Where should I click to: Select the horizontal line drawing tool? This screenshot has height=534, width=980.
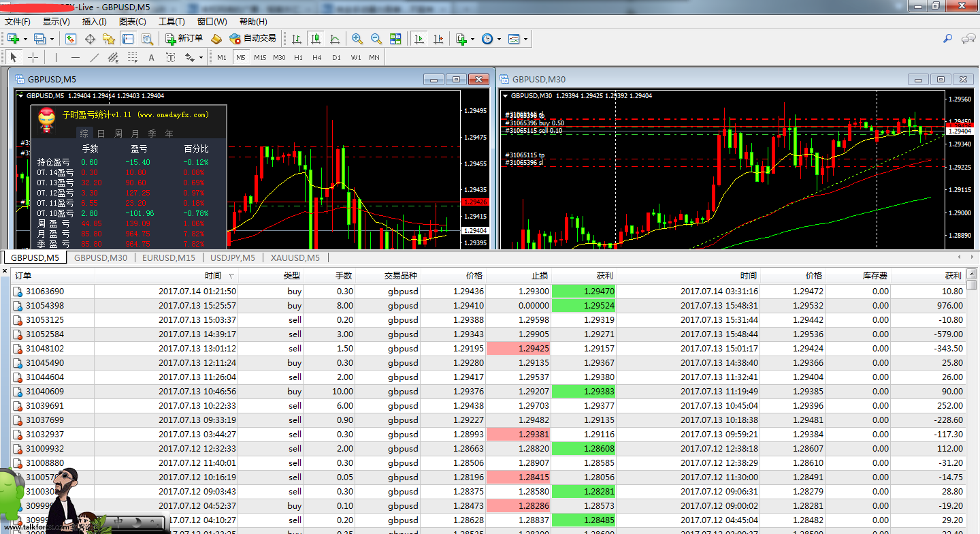(75, 58)
